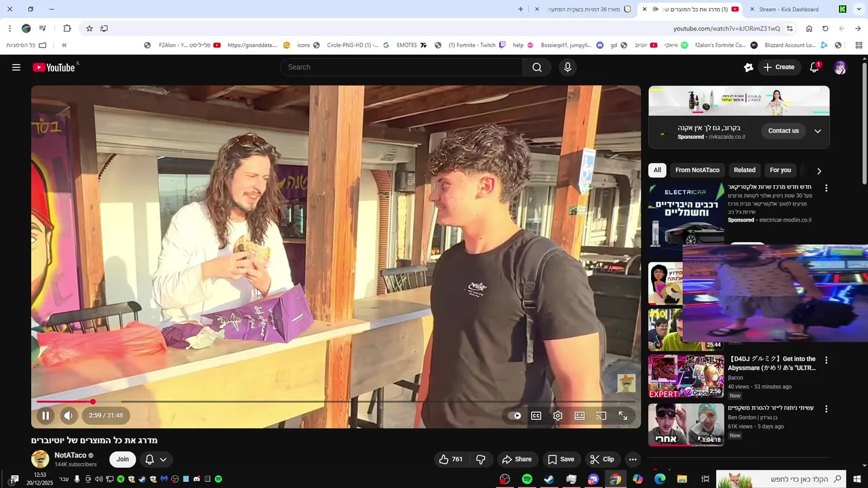The height and width of the screenshot is (488, 868).
Task: Open NotATaco channel avatar
Action: (40, 459)
